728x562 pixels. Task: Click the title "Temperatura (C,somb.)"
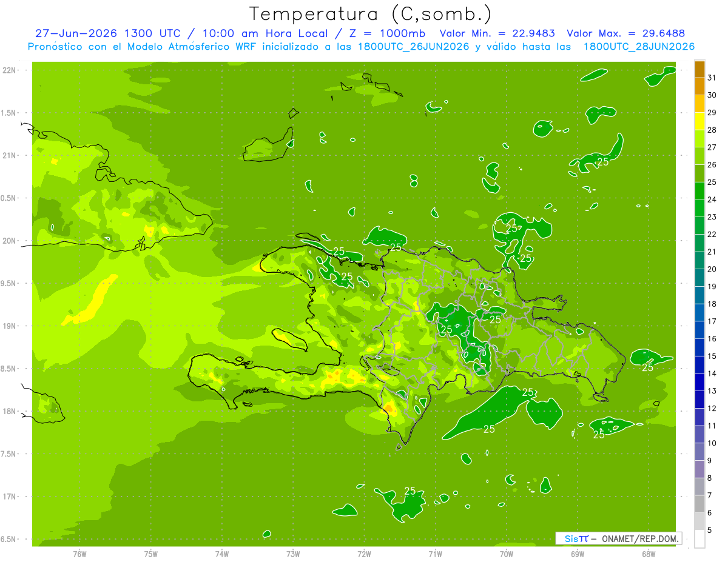click(x=370, y=13)
